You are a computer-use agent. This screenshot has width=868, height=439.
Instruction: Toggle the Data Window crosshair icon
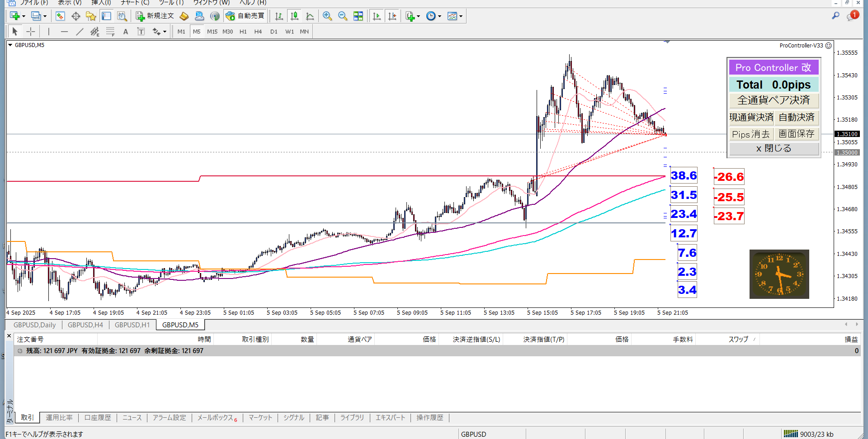[76, 16]
